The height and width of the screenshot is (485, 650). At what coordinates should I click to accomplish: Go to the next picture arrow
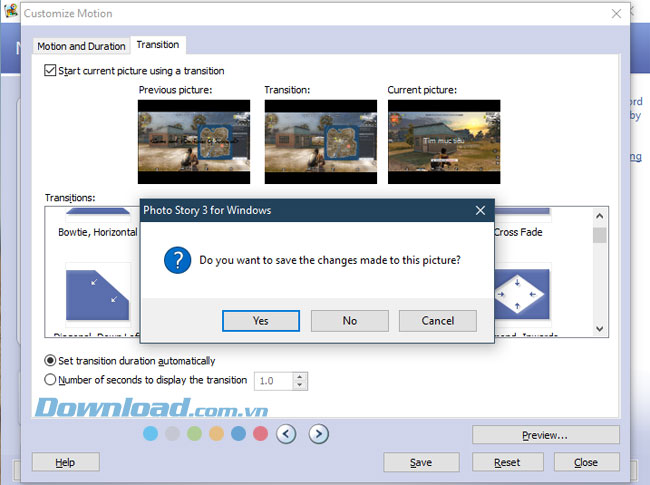tap(318, 434)
